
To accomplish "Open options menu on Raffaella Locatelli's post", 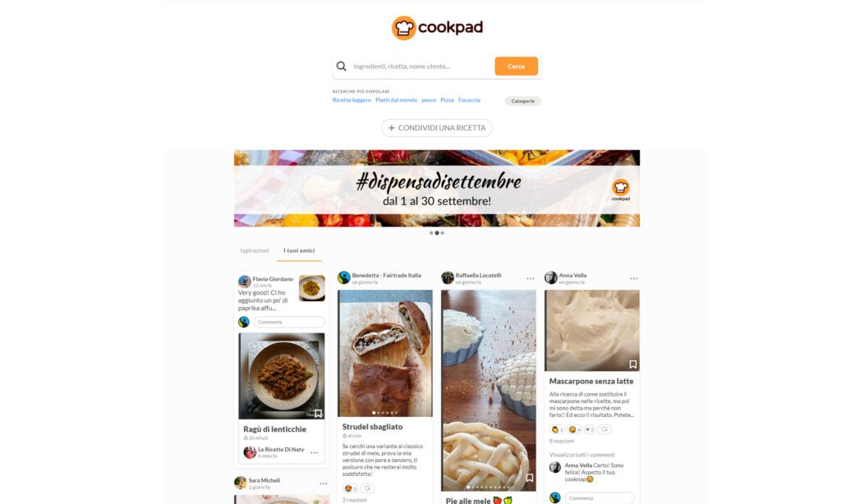I will (530, 279).
